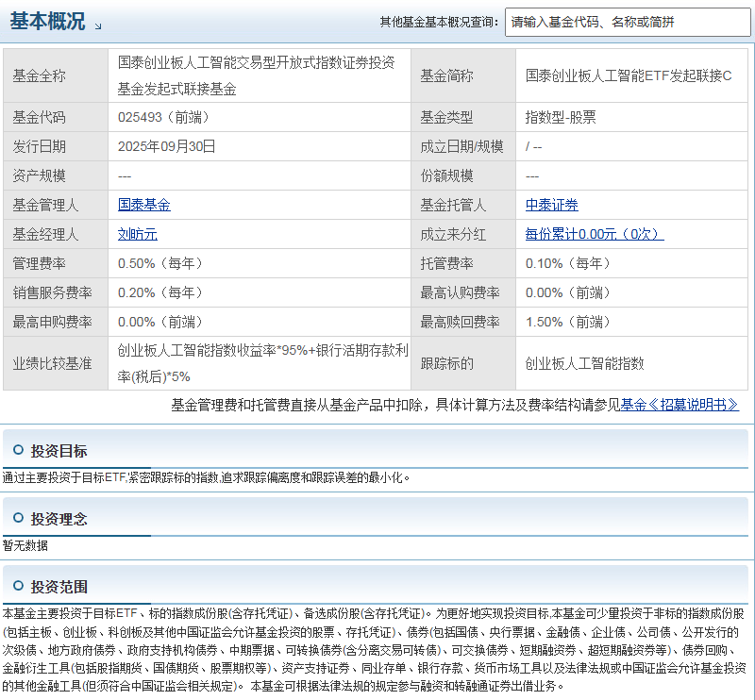Image resolution: width=755 pixels, height=700 pixels.
Task: Click the circle icon next to 投资目标
Action: click(x=18, y=450)
